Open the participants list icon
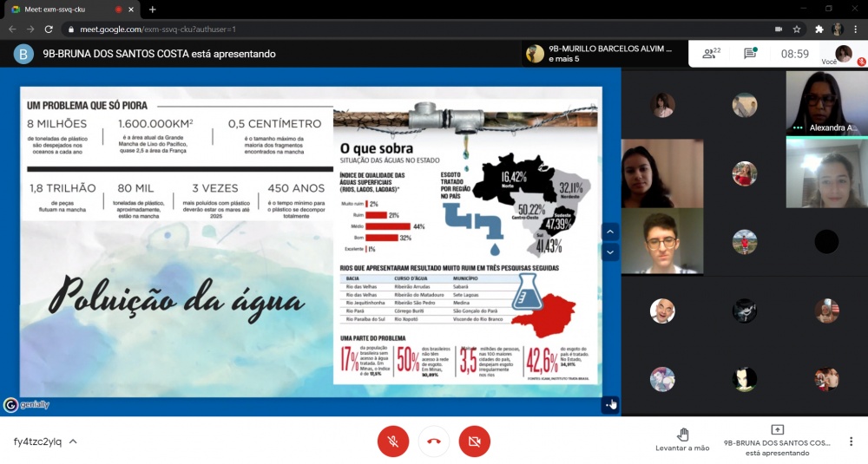The width and height of the screenshot is (868, 464). tap(712, 54)
